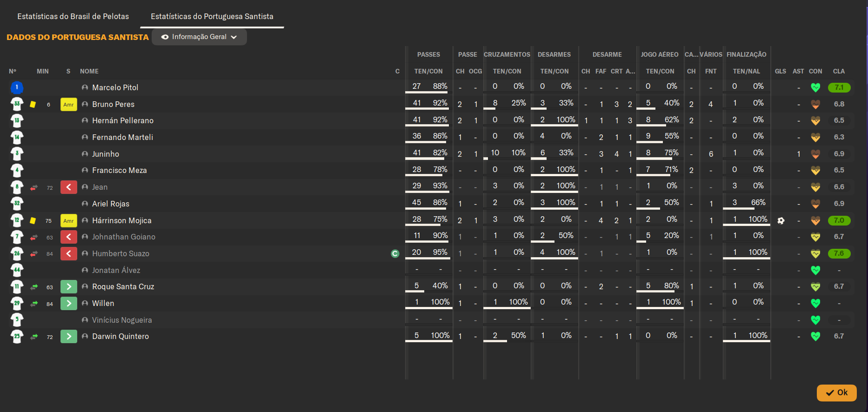Click the Amr badge next to Bruno Peres

pyautogui.click(x=69, y=105)
